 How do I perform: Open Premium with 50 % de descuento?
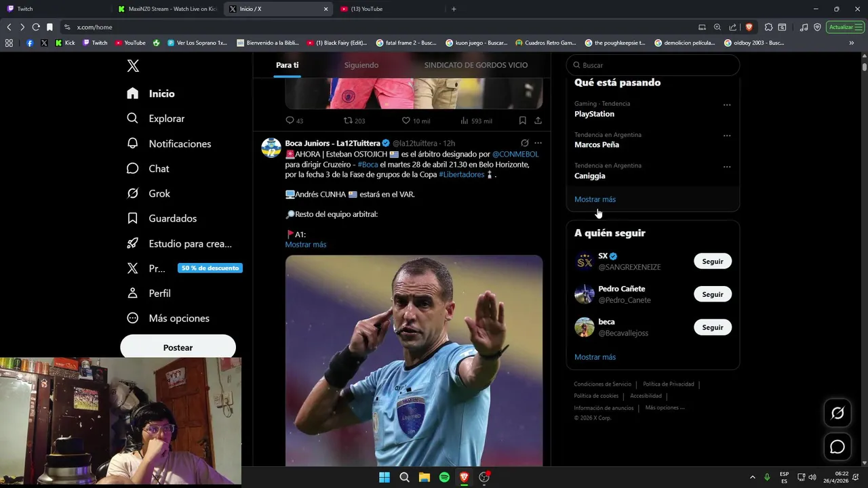pyautogui.click(x=184, y=268)
